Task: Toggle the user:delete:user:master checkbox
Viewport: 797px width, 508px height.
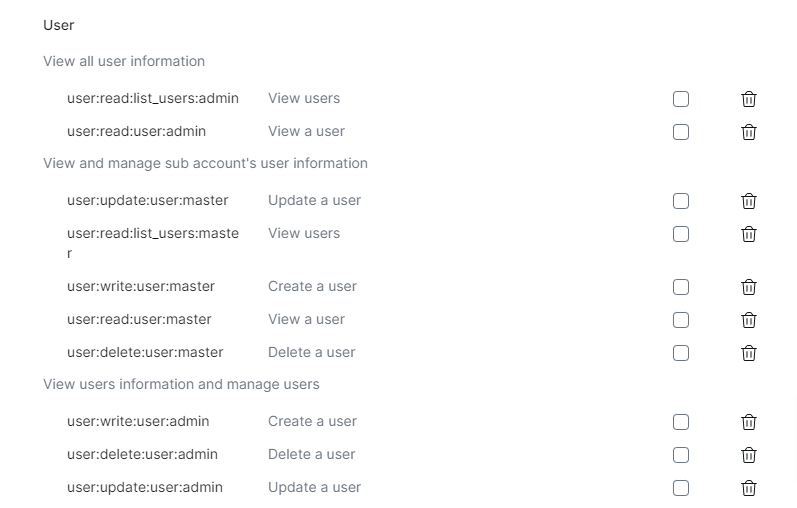Action: click(681, 353)
